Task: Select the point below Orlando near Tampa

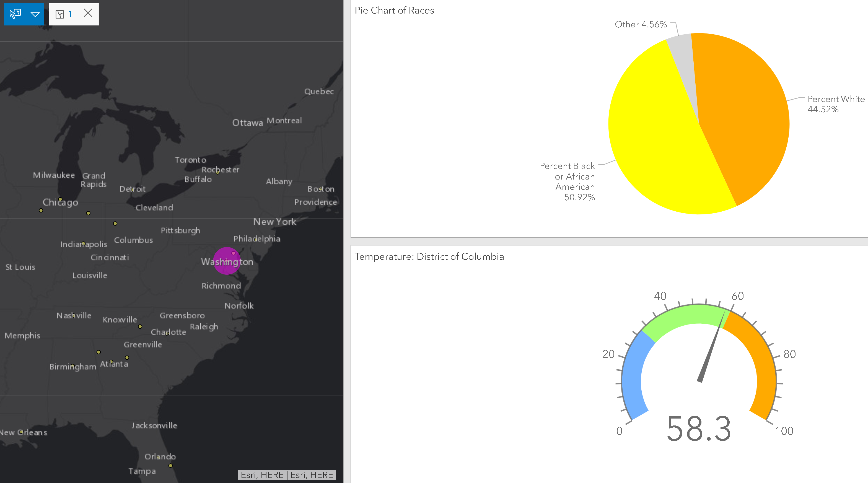Action: pyautogui.click(x=170, y=466)
